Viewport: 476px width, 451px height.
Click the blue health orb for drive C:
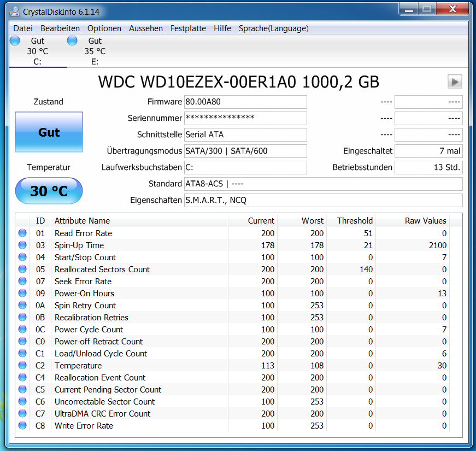click(15, 40)
